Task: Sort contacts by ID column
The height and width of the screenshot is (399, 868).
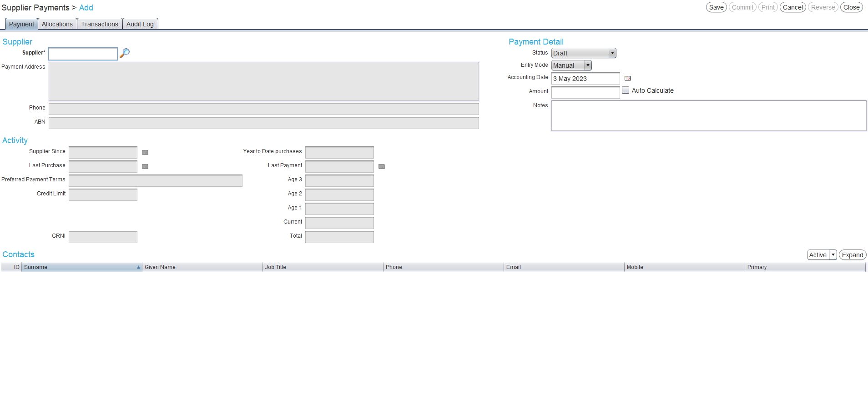Action: (11, 267)
